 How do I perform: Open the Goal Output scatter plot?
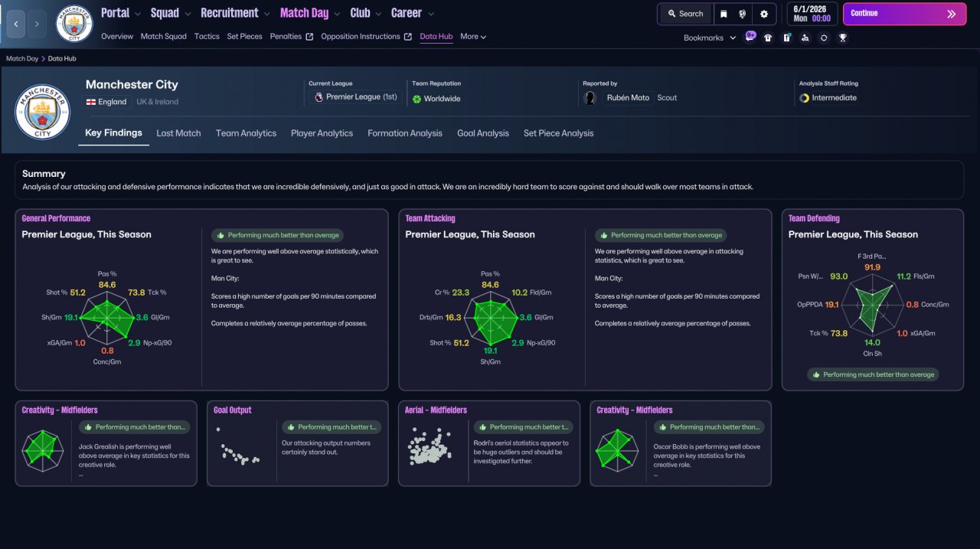(x=238, y=448)
